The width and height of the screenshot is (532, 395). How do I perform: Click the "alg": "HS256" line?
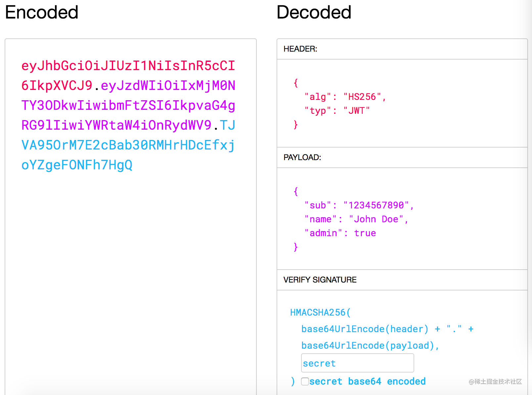click(345, 97)
